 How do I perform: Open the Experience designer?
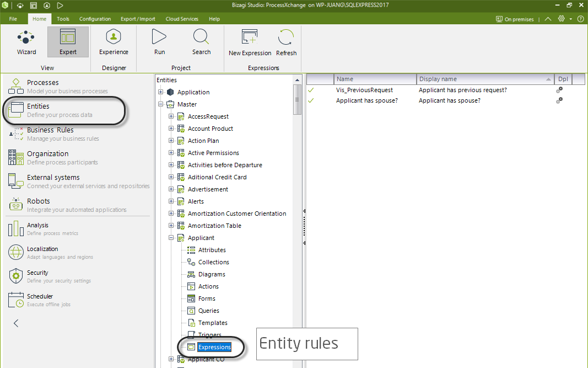pyautogui.click(x=114, y=42)
